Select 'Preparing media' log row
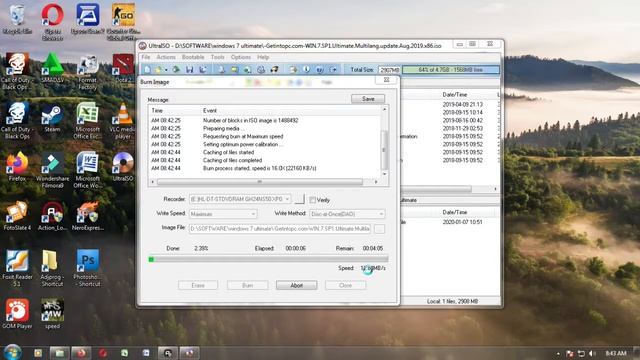640x360 pixels. coord(264,129)
